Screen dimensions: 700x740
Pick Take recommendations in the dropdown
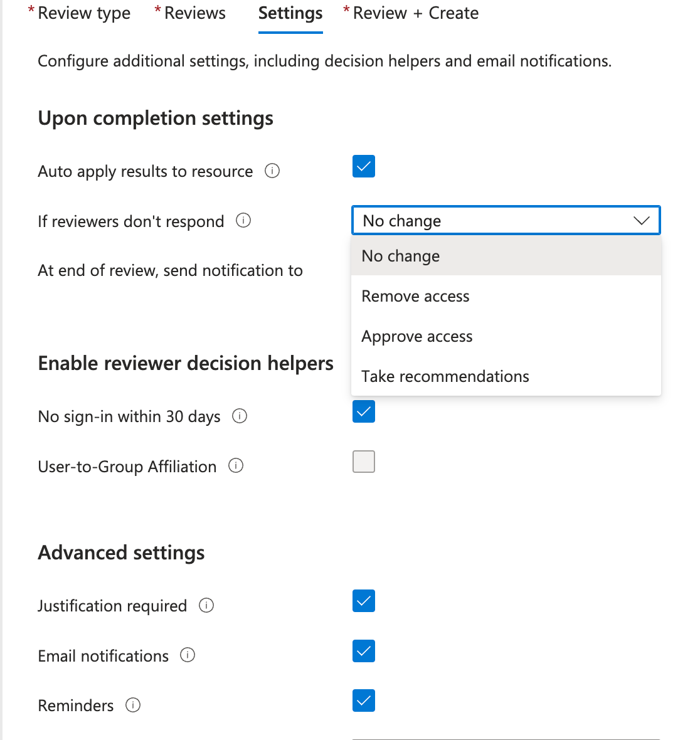[x=445, y=376]
